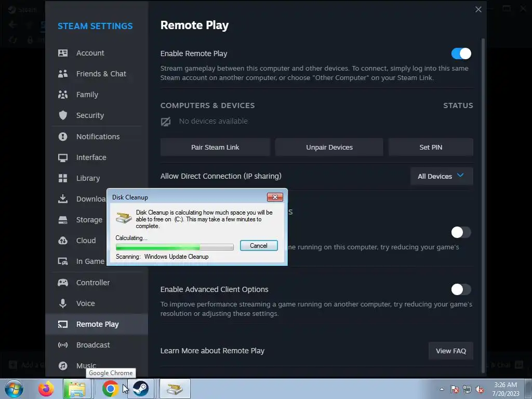Toggle the switch above Advanced Client Options

coord(461,232)
